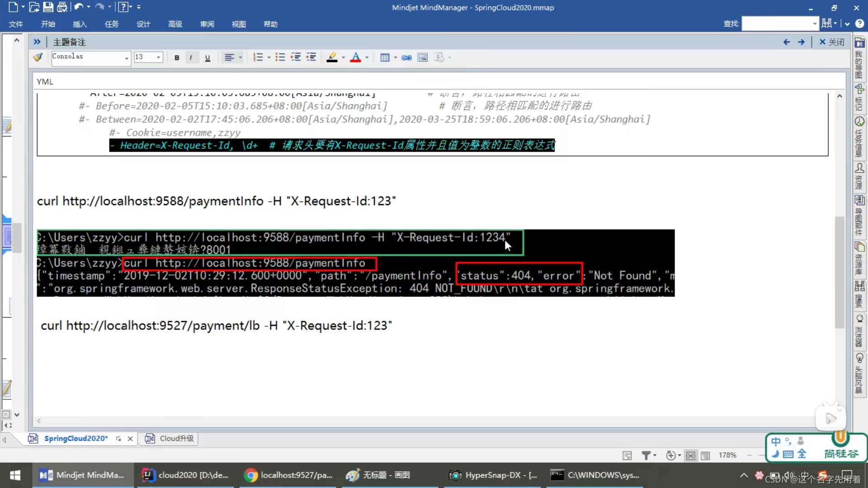This screenshot has height=488, width=868.
Task: Open the New document dropdown arrow
Action: coord(23,7)
